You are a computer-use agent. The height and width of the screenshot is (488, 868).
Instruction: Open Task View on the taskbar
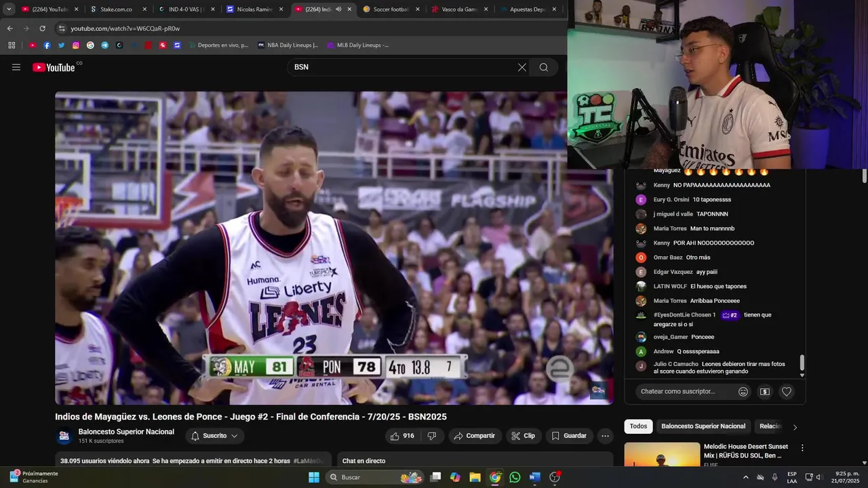tap(435, 477)
